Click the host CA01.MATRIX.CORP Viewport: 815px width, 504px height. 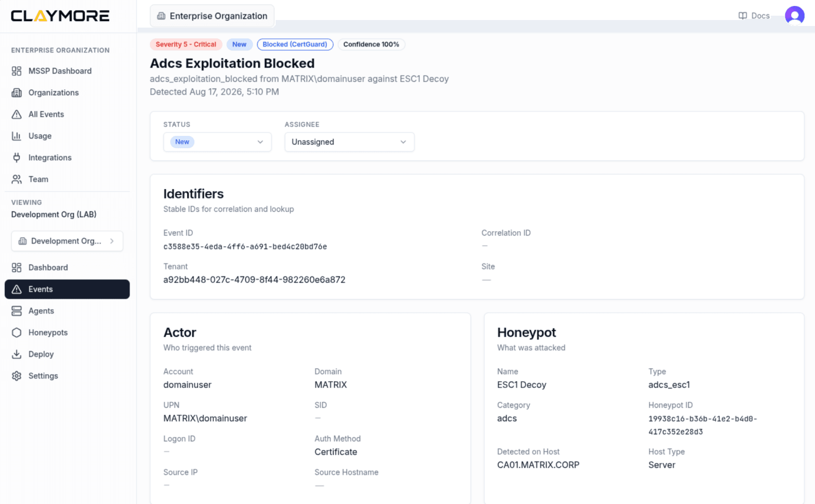coord(538,465)
